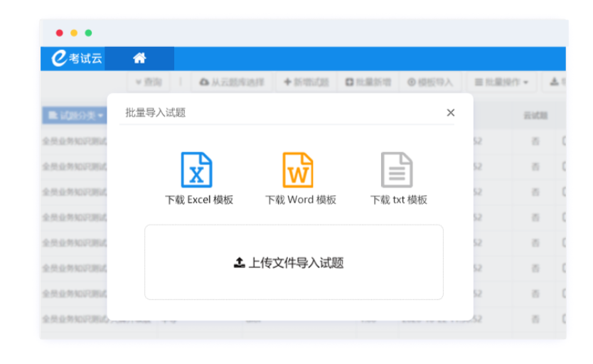Click the 下载 Word 模板 link text
This screenshot has height=364, width=593.
301,200
